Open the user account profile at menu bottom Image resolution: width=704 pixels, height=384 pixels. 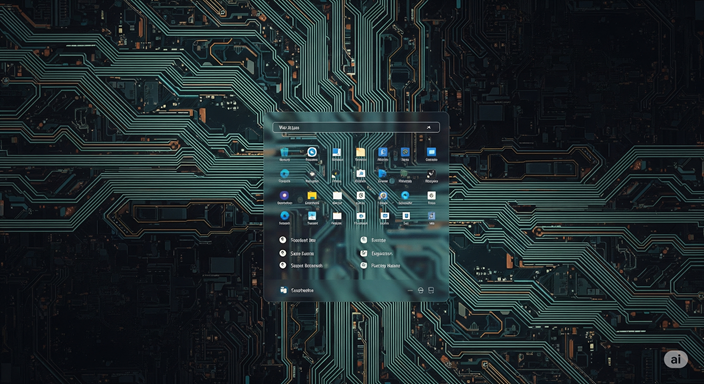tap(297, 290)
